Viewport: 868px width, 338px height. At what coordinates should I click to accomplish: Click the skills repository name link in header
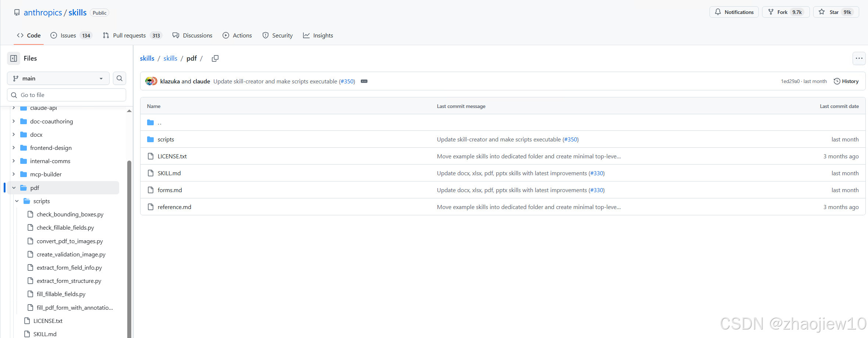tap(78, 12)
